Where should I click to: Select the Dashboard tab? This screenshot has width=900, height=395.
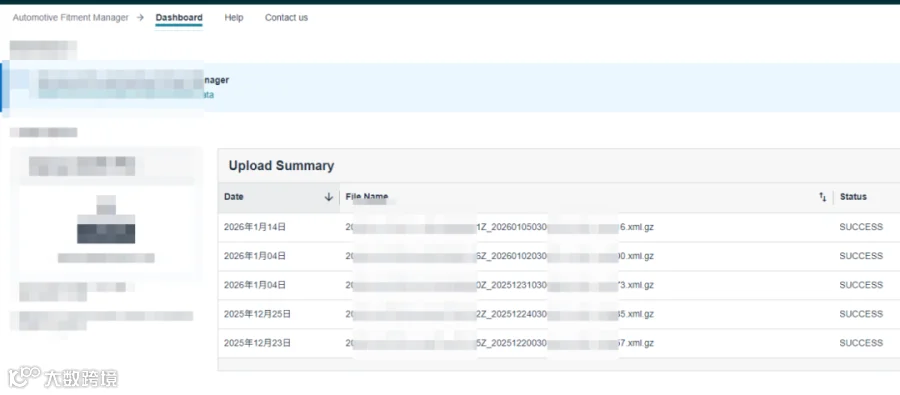point(179,18)
